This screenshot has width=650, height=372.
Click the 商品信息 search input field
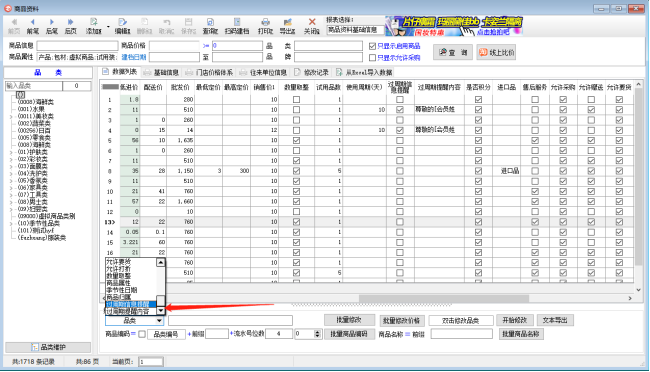point(78,46)
